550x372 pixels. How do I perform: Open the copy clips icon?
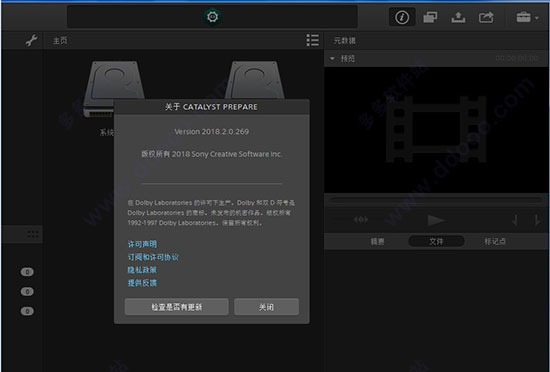430,17
